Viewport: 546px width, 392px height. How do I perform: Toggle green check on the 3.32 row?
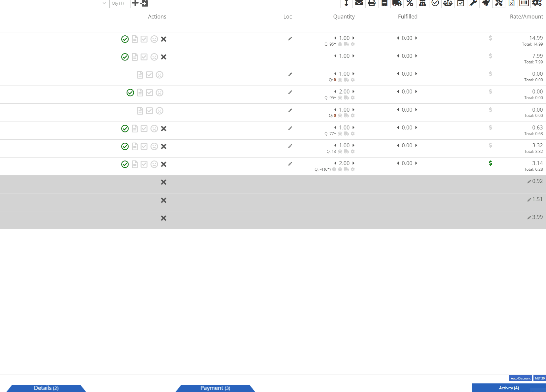point(125,146)
